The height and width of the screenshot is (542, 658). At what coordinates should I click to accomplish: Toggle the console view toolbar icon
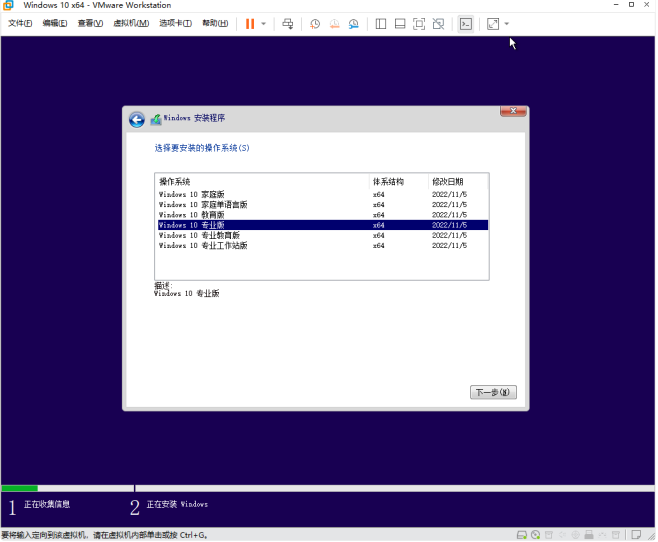(x=466, y=24)
